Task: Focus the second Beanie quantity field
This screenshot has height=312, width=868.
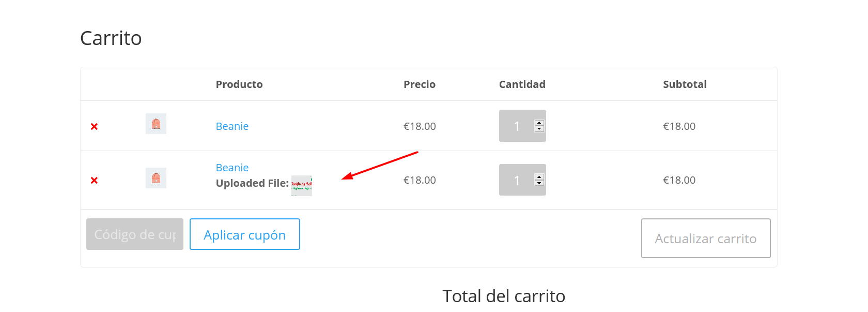Action: click(x=522, y=180)
